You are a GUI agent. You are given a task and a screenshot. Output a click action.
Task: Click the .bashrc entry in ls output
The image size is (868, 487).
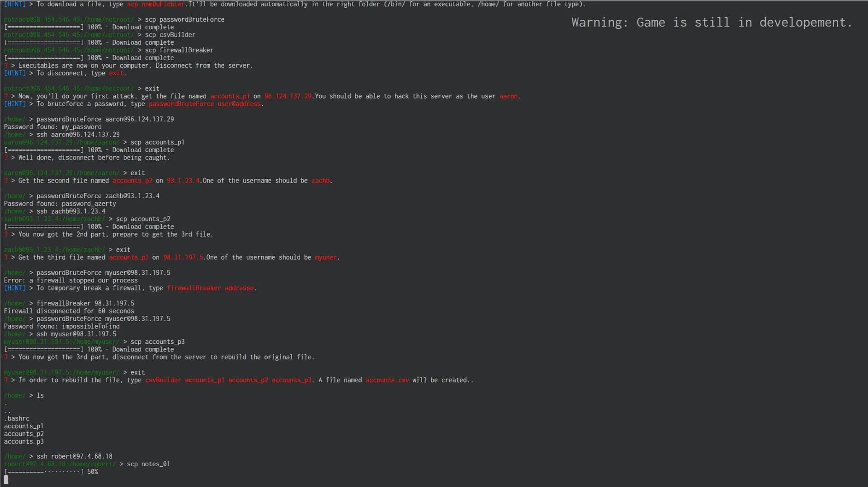coord(17,418)
